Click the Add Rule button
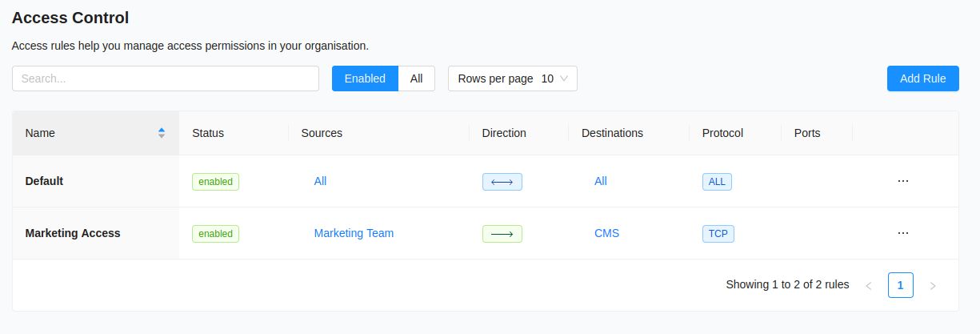Screen dimensions: 980x334 (x=922, y=78)
